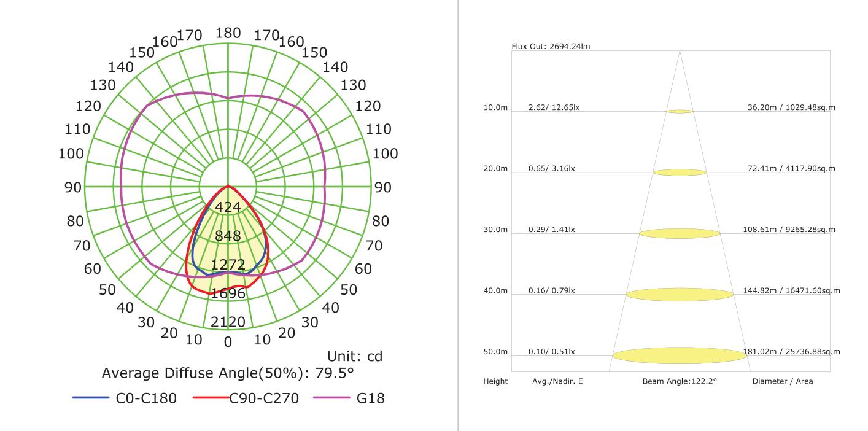868x431 pixels.
Task: Click the yellow beam ellipse at 40.0m
Action: (680, 294)
